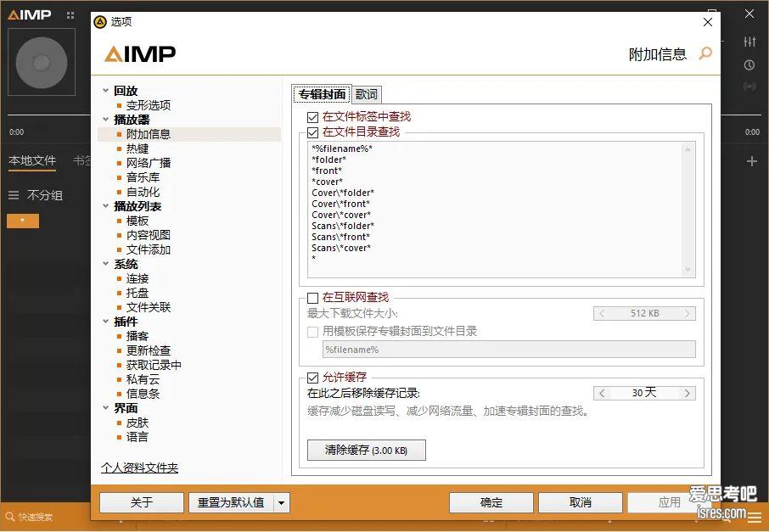
Task: Open the equalizer icon in main window
Action: click(x=749, y=42)
